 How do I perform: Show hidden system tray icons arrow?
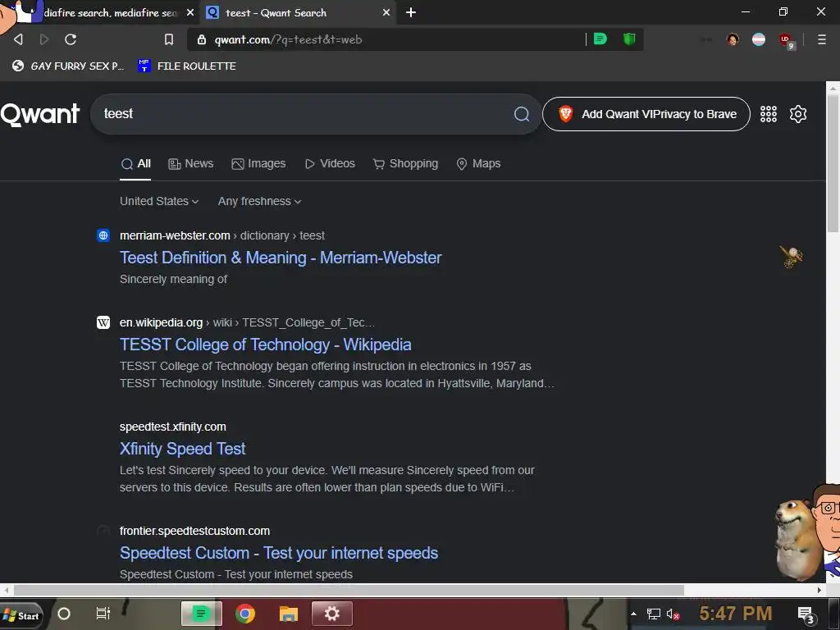coord(634,614)
